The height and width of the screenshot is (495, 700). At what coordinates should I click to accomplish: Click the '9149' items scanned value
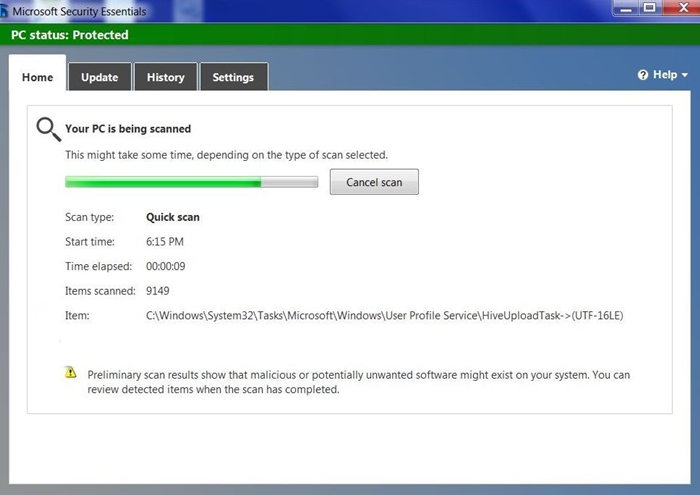pyautogui.click(x=158, y=291)
